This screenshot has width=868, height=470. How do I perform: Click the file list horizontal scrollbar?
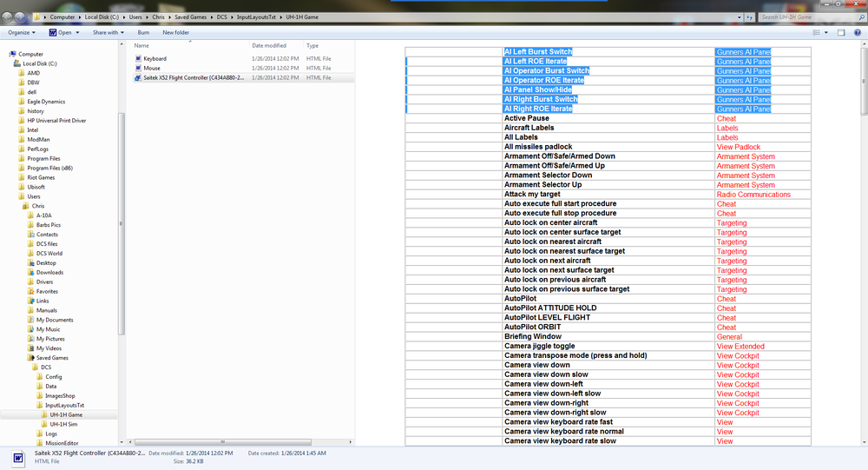(222, 442)
